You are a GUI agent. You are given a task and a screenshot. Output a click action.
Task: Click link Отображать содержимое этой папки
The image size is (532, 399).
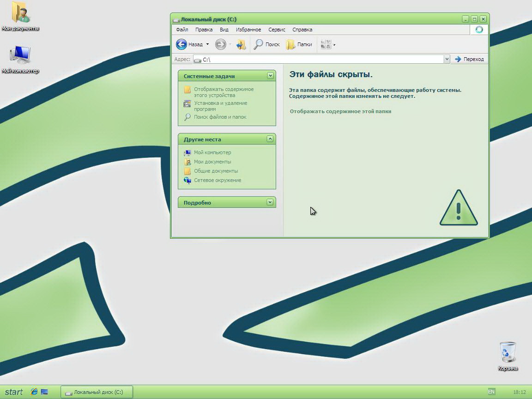coord(340,111)
